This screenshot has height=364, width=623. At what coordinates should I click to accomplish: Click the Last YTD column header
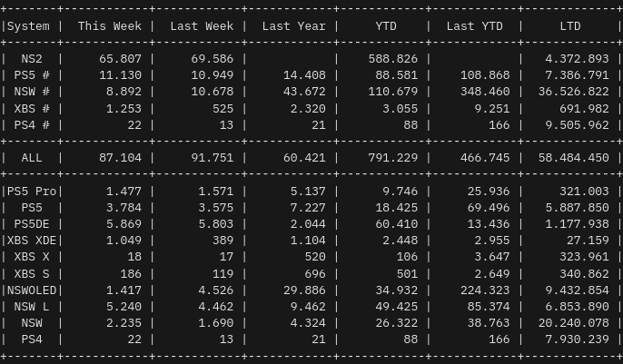tap(478, 26)
